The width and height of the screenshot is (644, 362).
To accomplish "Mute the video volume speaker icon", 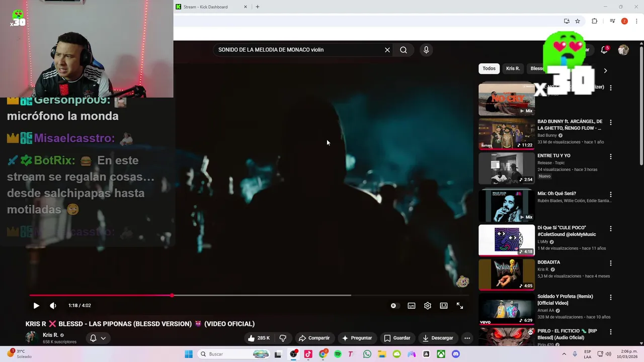I will tap(53, 306).
